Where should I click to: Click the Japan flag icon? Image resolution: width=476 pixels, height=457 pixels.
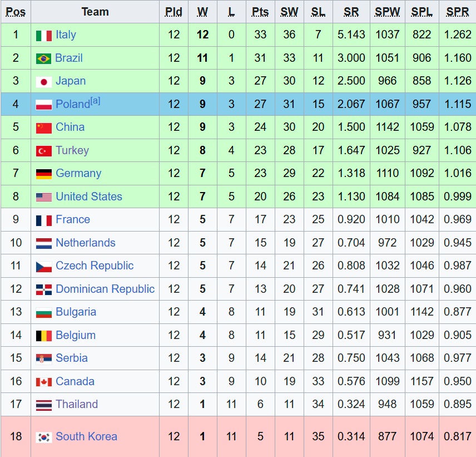[x=44, y=82]
